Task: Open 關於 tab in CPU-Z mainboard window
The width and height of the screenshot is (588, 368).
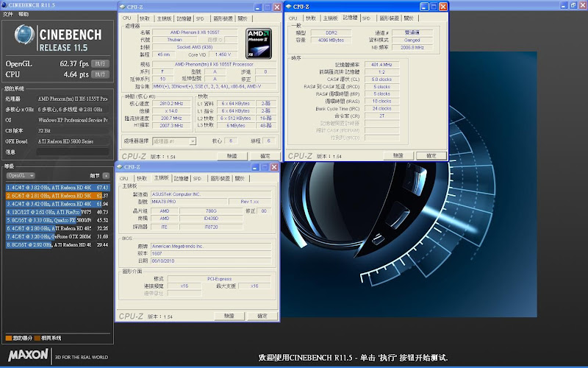Action: 240,178
